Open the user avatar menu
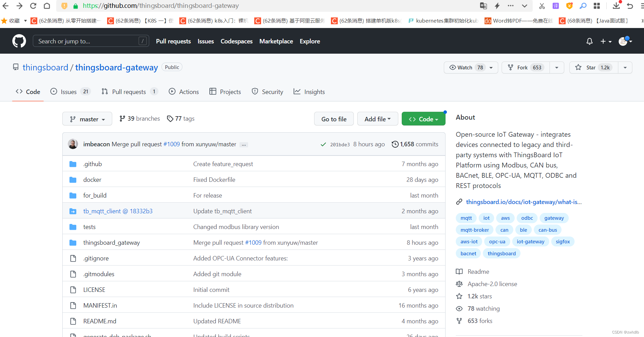644x337 pixels. (625, 41)
